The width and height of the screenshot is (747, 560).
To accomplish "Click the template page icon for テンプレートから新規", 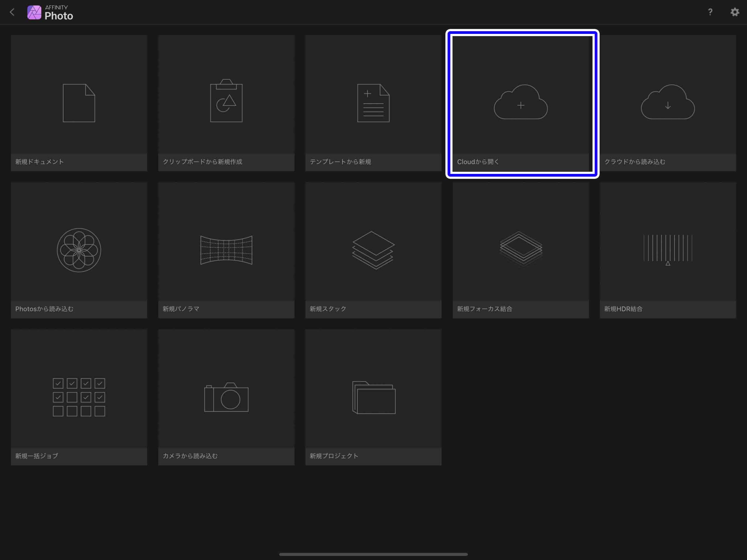I will (x=373, y=103).
